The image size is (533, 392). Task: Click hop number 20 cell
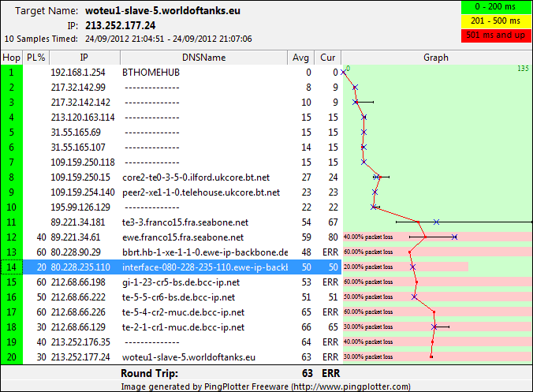tap(12, 357)
